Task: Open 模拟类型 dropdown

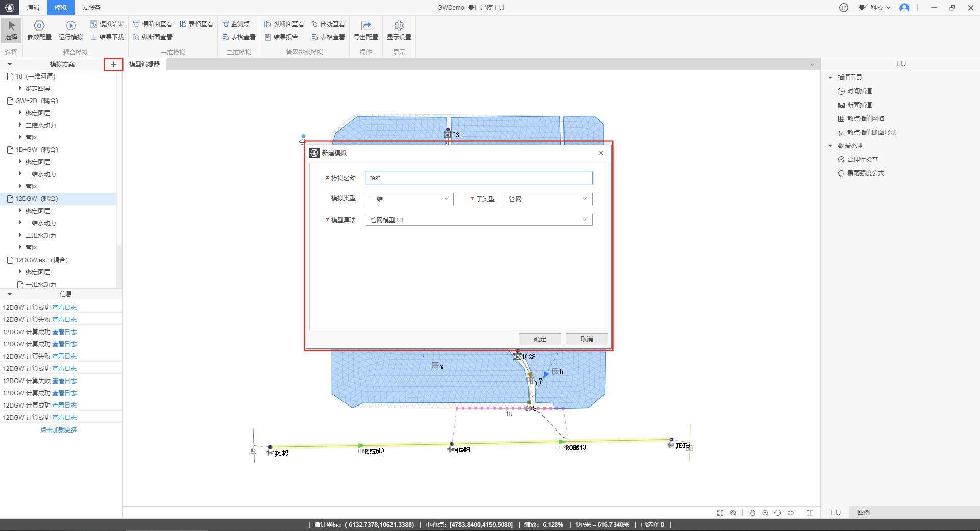Action: [x=409, y=199]
